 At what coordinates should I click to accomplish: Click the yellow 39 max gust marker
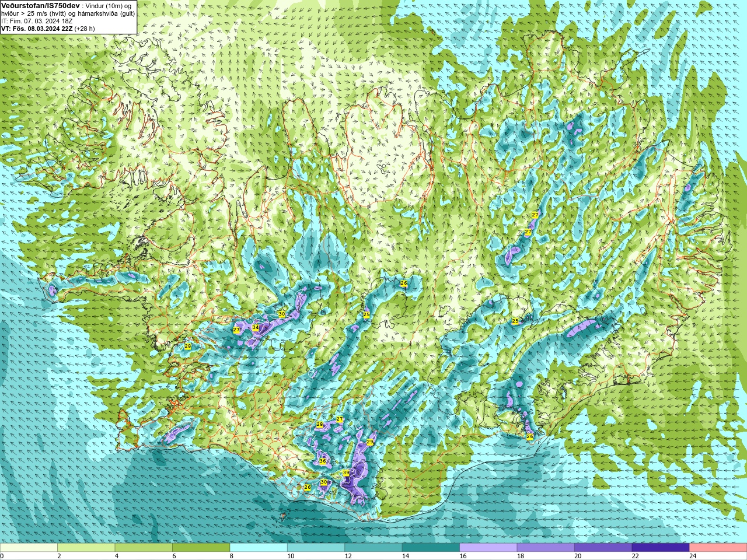pos(346,473)
